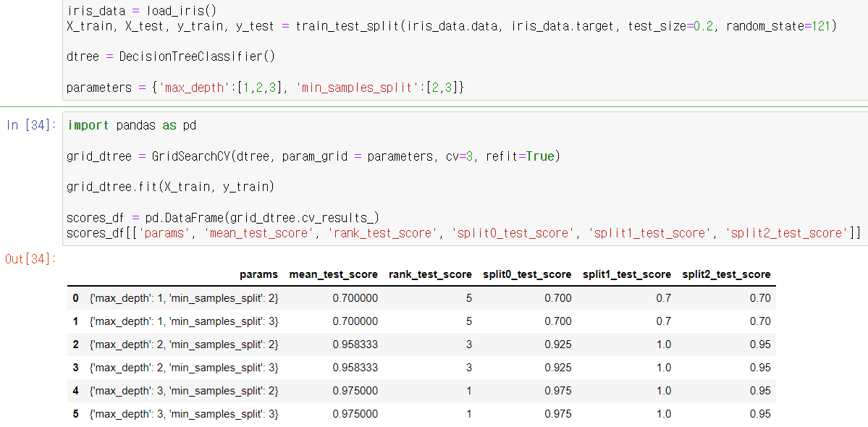Click split1_test_score 1.0 in row 3

click(x=664, y=367)
